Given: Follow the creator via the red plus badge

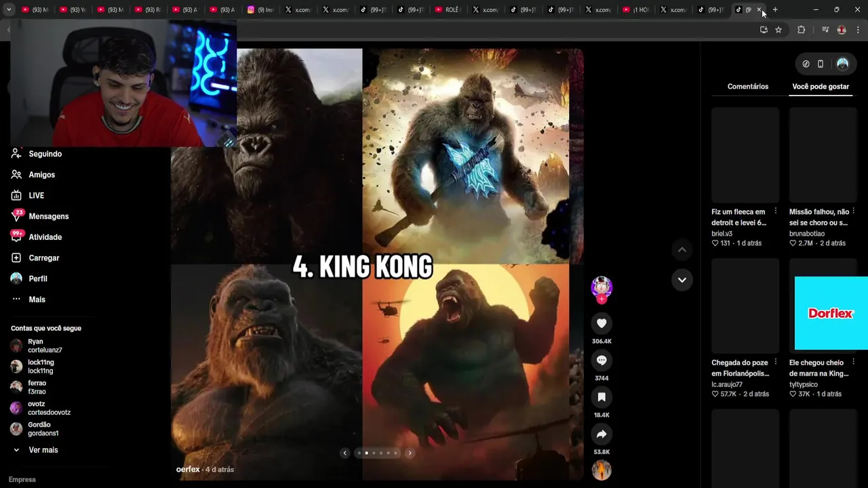Looking at the screenshot, I should [x=601, y=299].
